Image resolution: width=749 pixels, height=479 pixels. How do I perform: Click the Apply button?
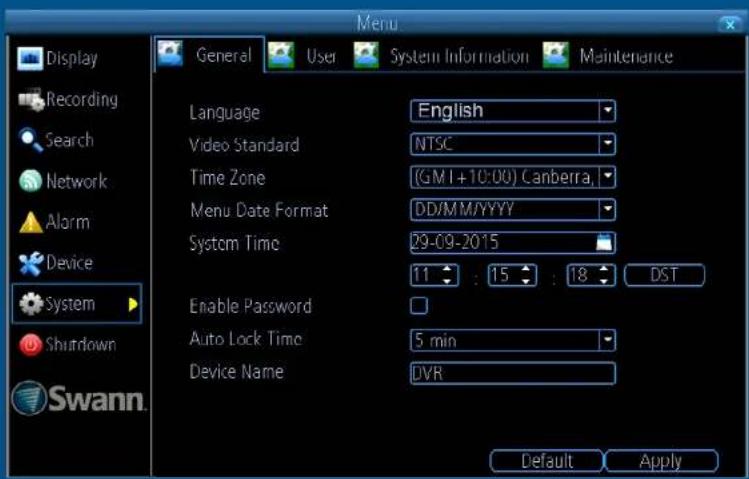click(661, 461)
